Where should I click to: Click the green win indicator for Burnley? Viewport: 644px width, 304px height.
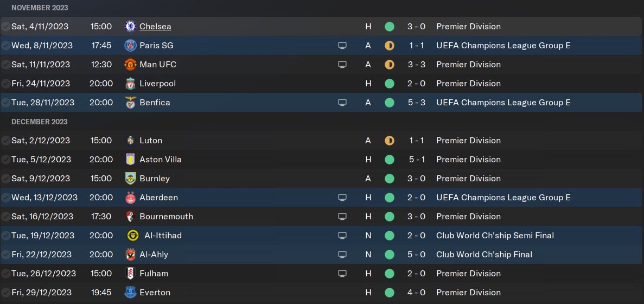389,179
